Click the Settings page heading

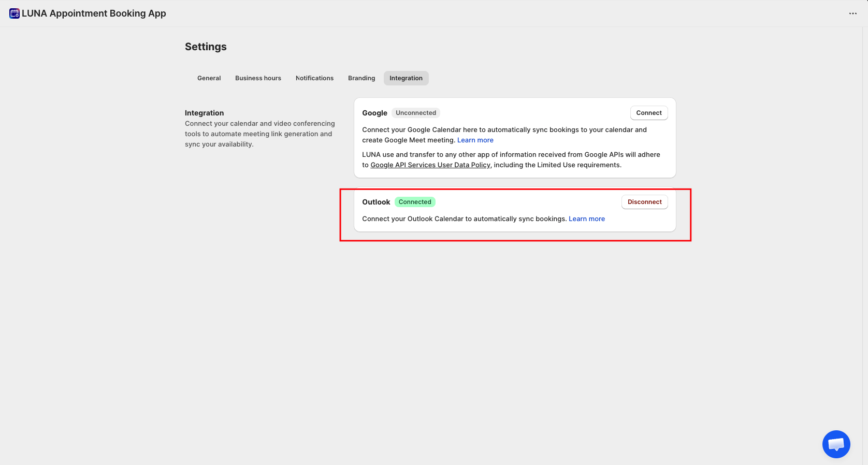point(206,47)
